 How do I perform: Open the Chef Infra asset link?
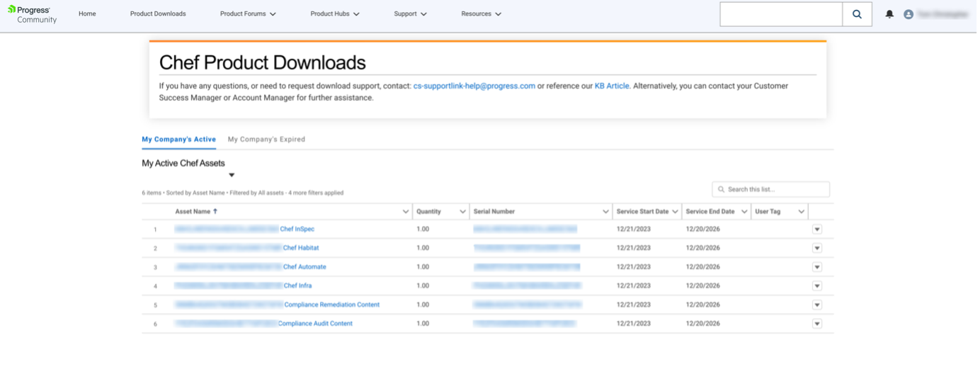297,286
